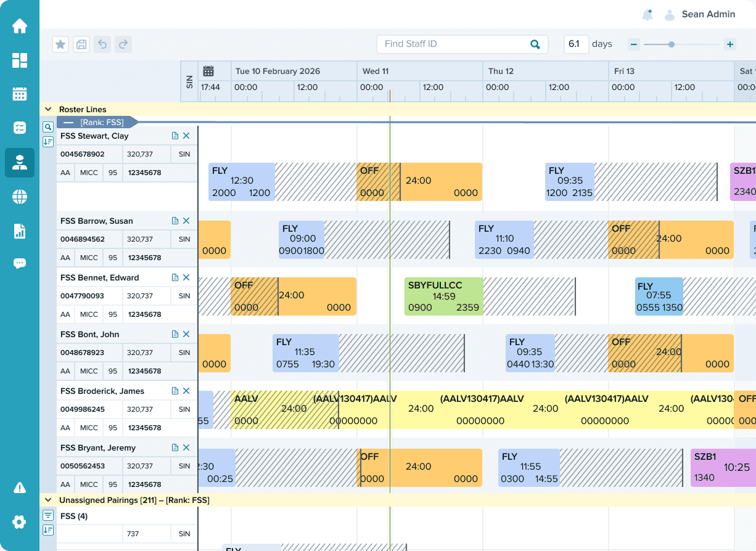Collapse the Roster Lines section
The width and height of the screenshot is (756, 551).
47,109
